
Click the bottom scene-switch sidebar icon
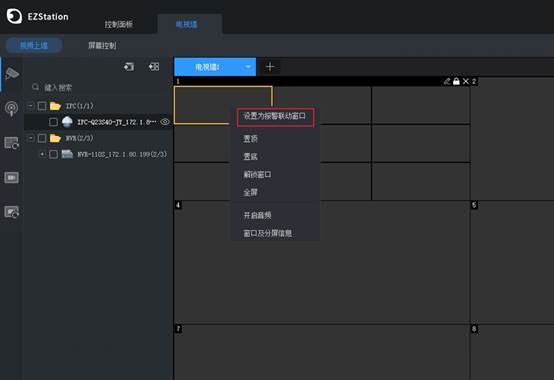coord(12,212)
